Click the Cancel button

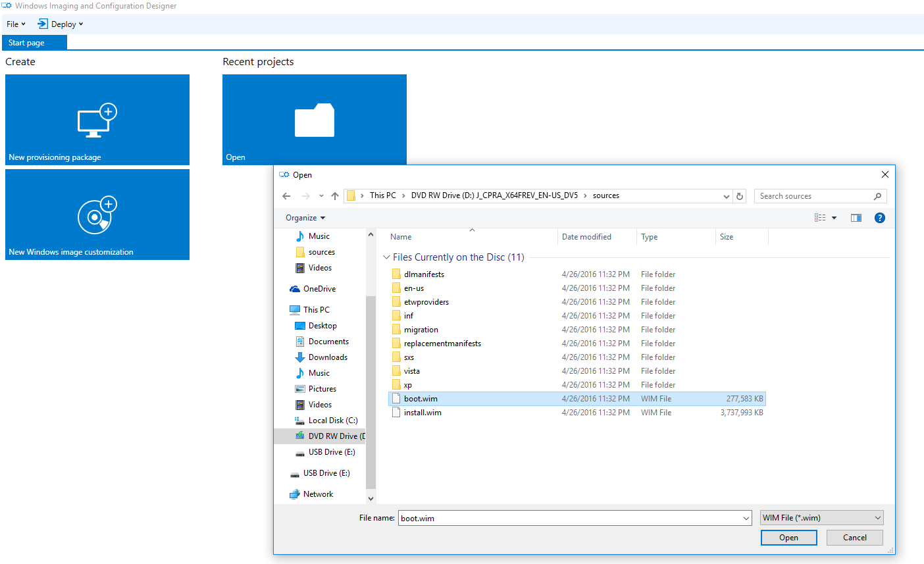pos(854,538)
